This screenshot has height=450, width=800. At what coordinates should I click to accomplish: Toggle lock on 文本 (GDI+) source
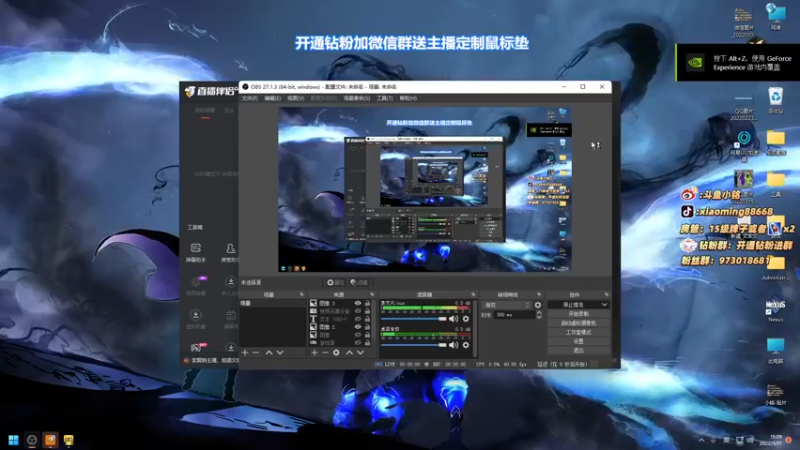[367, 319]
